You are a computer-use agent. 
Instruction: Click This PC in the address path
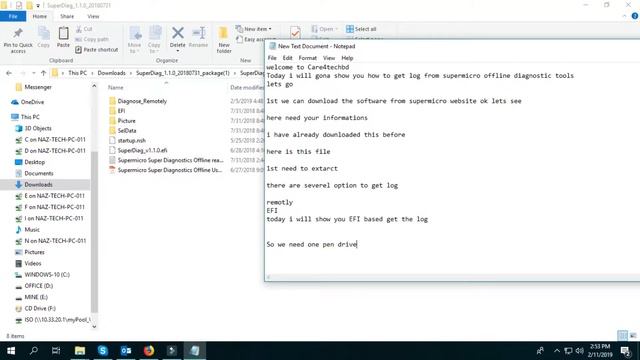click(x=78, y=73)
